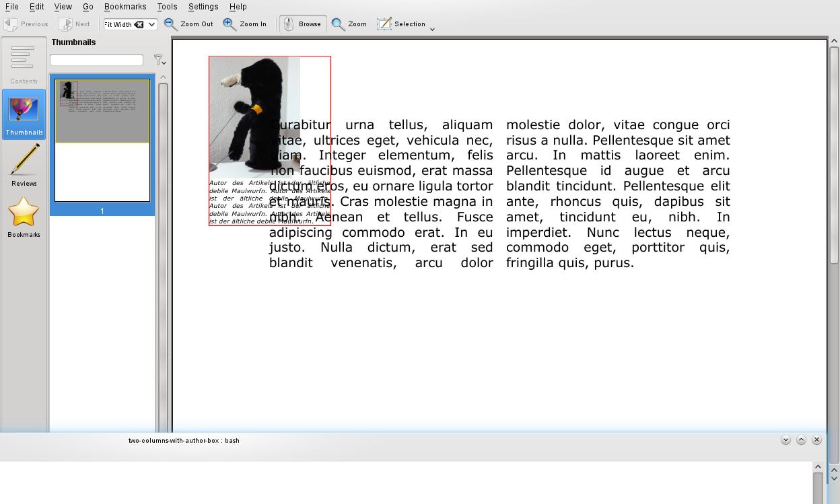Click the Zoom Out magnifier icon

[171, 24]
